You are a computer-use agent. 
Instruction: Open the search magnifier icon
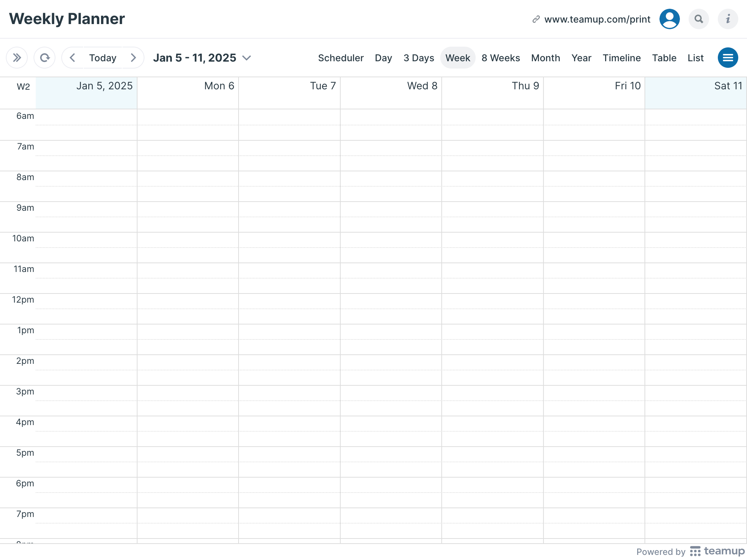[x=698, y=19]
